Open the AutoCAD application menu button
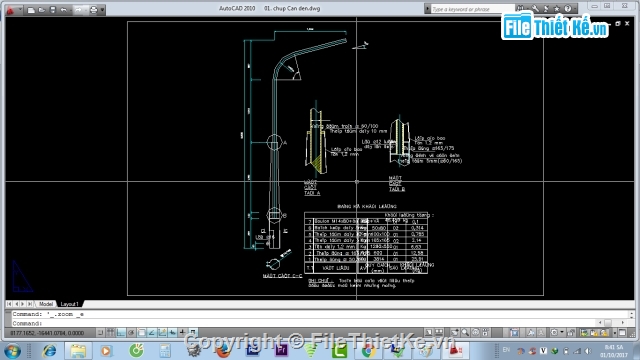The width and height of the screenshot is (640, 360). click(x=10, y=10)
